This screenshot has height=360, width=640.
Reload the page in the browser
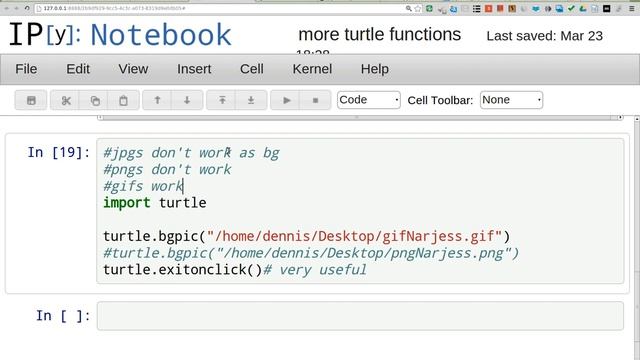[27, 8]
